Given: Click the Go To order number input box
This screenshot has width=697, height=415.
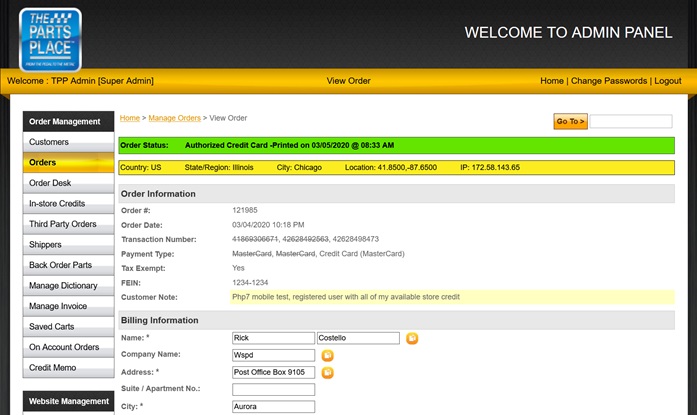Looking at the screenshot, I should (x=630, y=121).
